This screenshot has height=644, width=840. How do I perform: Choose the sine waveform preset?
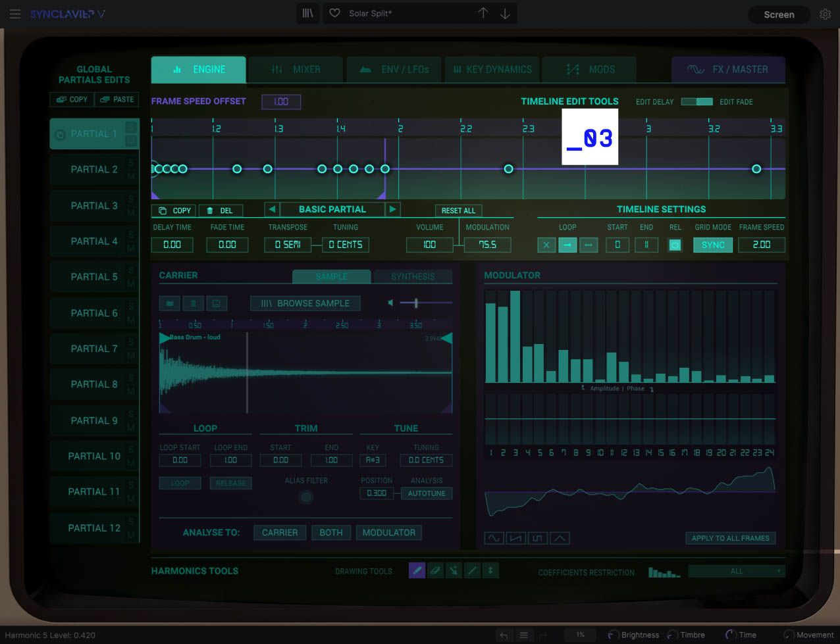coord(493,538)
